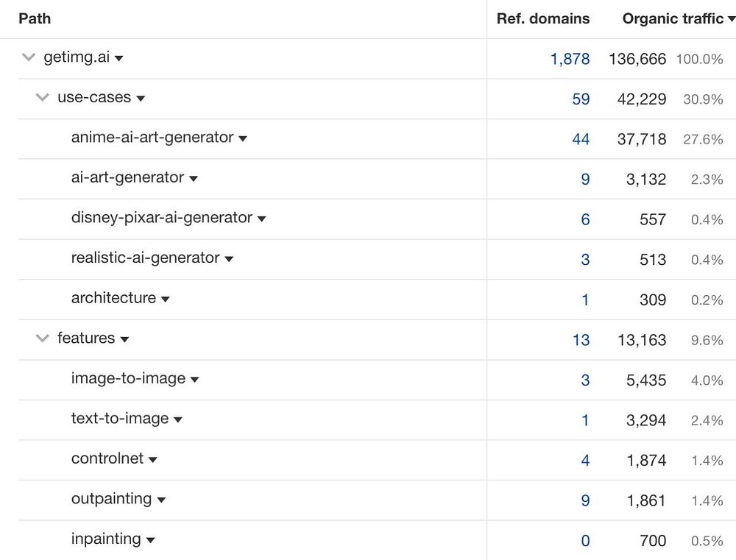Select the image-to-image path
This screenshot has height=560, width=736.
[128, 378]
